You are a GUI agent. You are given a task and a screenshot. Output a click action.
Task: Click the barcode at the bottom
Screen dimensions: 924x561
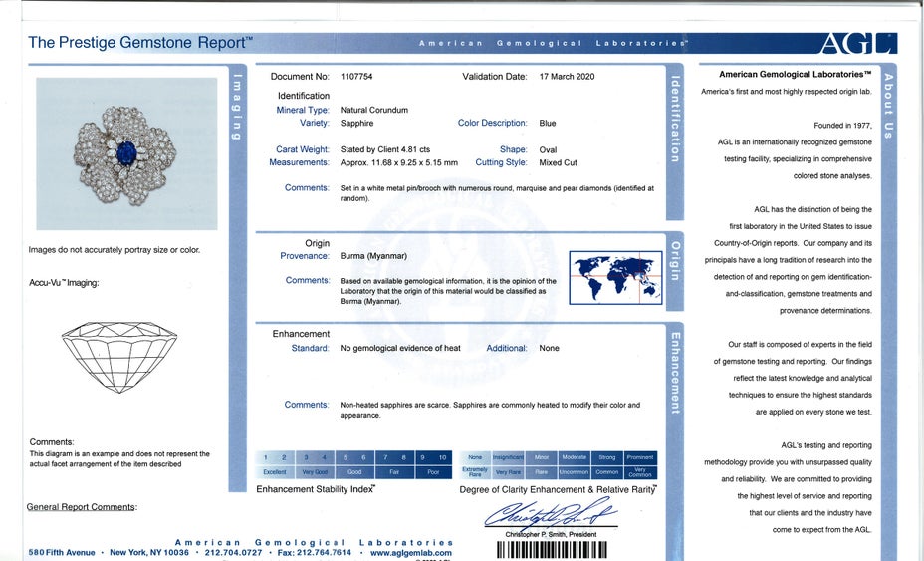coord(551,550)
